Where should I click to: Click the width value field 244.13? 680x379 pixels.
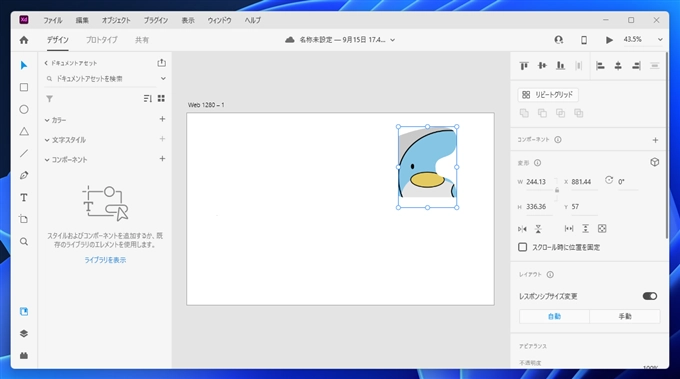(539, 182)
